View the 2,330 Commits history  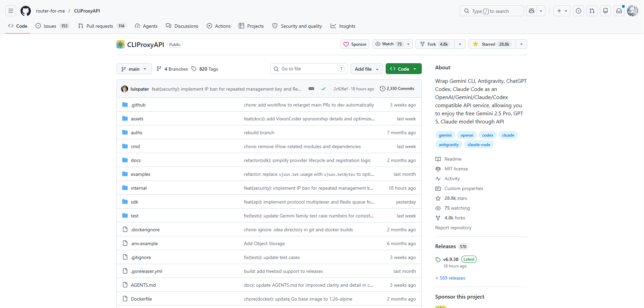click(397, 89)
